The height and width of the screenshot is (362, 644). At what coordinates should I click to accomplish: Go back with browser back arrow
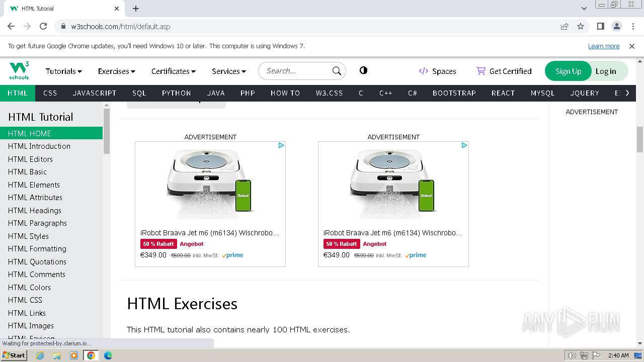coord(11,26)
